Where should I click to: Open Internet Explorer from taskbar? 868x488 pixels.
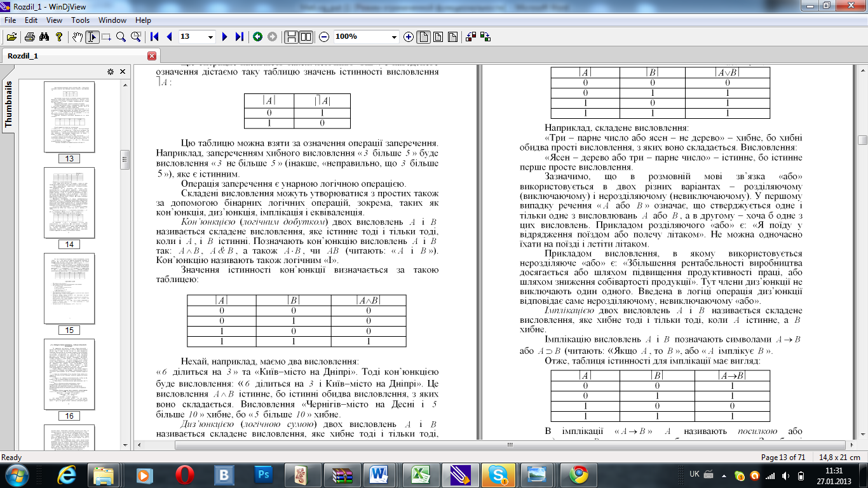[x=66, y=475]
